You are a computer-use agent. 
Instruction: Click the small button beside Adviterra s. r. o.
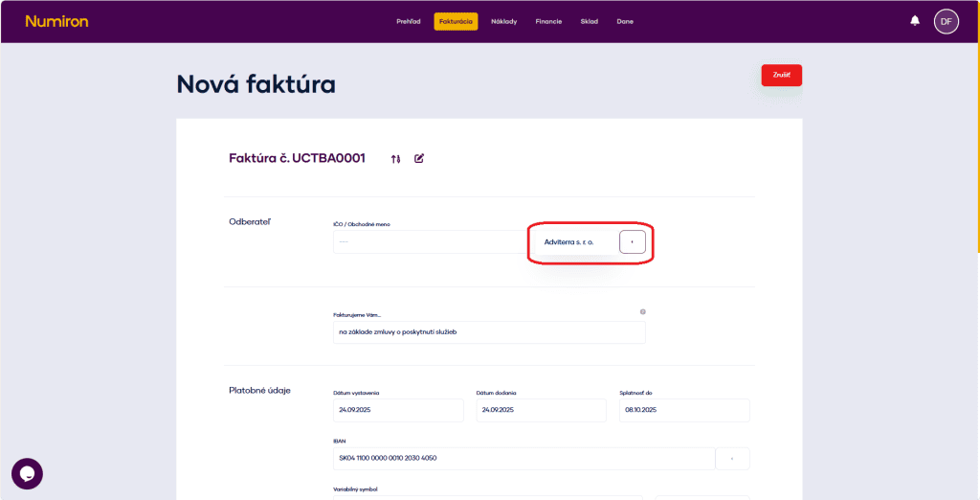633,241
